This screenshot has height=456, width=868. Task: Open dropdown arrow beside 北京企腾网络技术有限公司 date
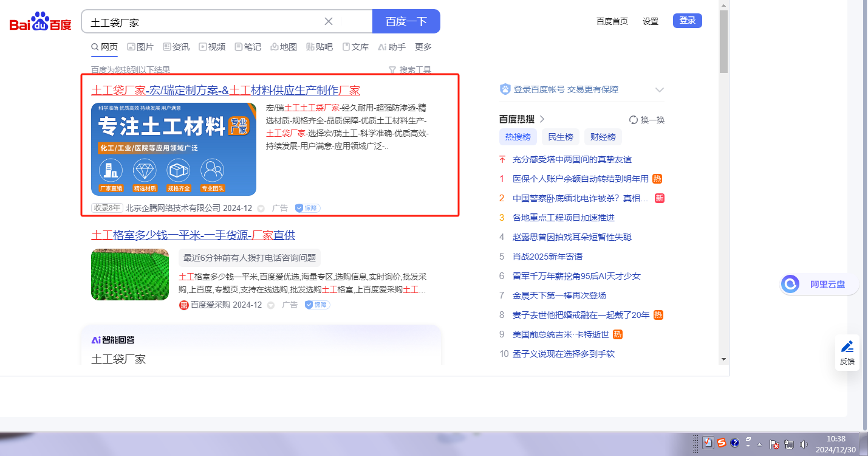[x=261, y=209]
